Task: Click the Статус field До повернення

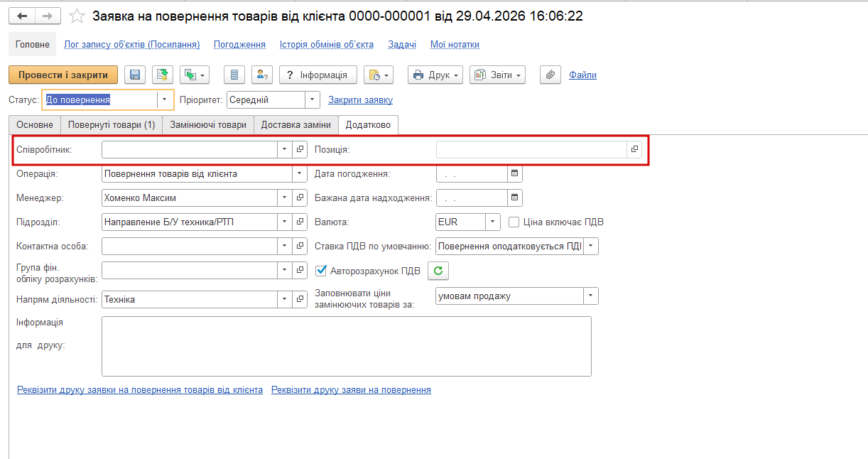Action: [99, 100]
